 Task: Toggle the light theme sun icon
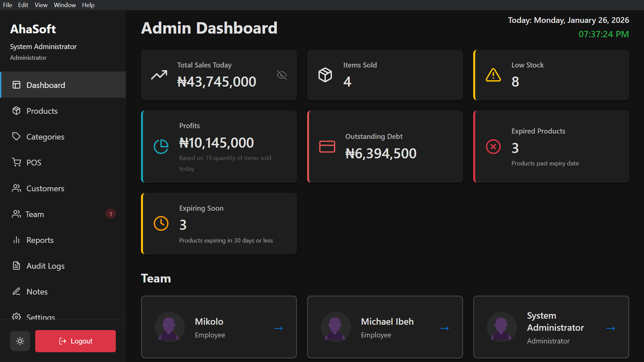click(20, 341)
